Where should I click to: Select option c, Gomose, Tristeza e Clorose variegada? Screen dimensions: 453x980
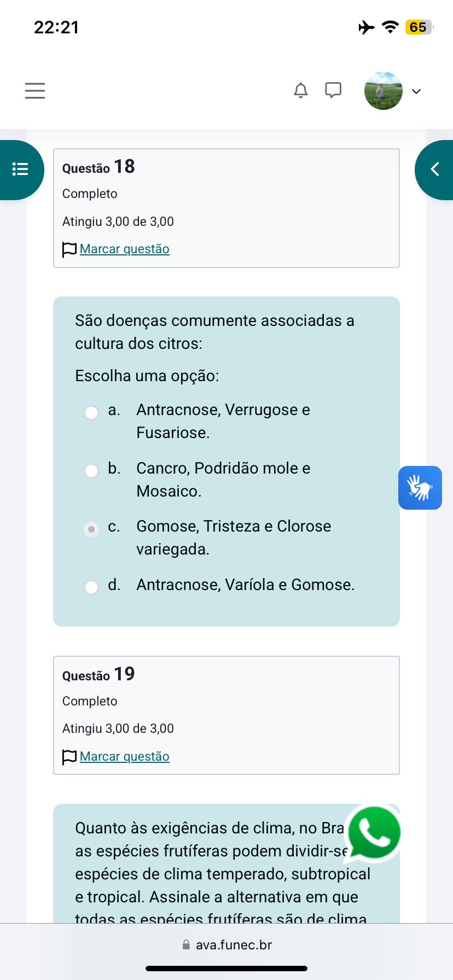tap(91, 529)
